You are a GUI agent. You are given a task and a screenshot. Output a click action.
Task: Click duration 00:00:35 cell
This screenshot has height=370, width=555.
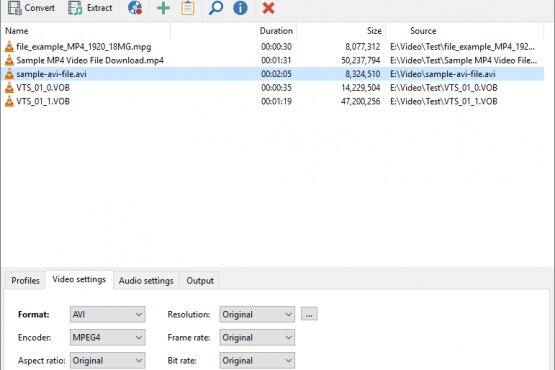point(276,87)
